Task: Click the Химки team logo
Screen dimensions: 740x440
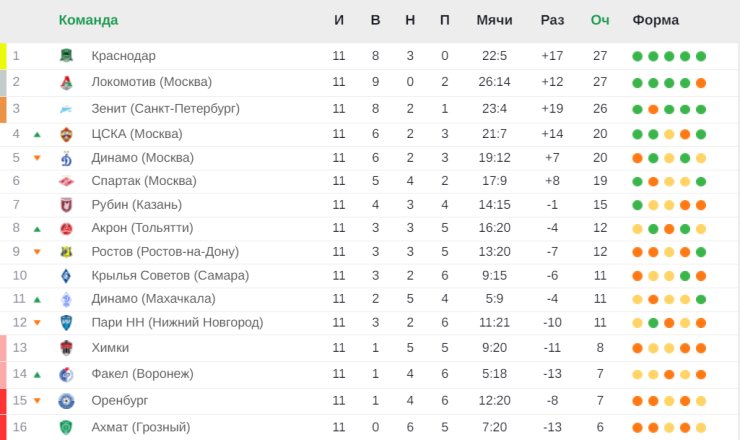Action: coord(67,348)
